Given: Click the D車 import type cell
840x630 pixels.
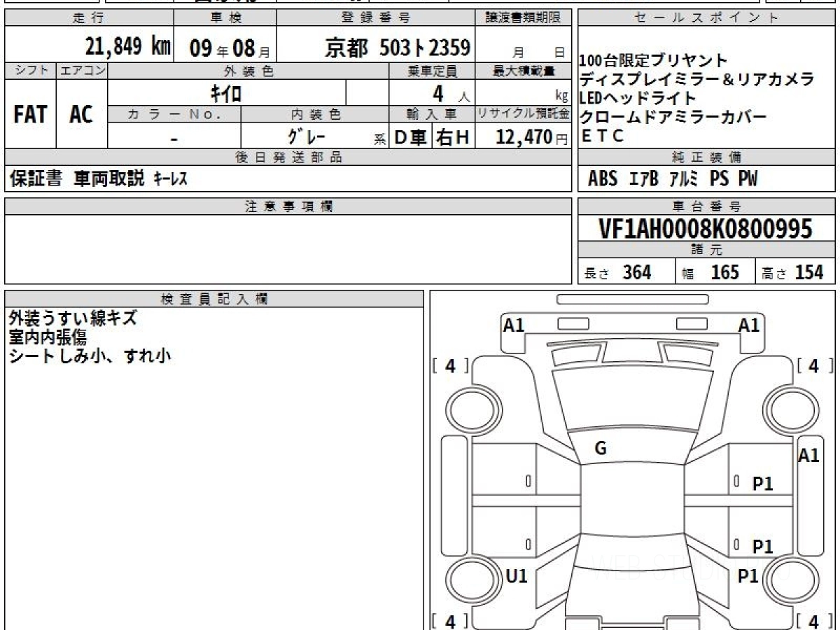Looking at the screenshot, I should click(410, 137).
